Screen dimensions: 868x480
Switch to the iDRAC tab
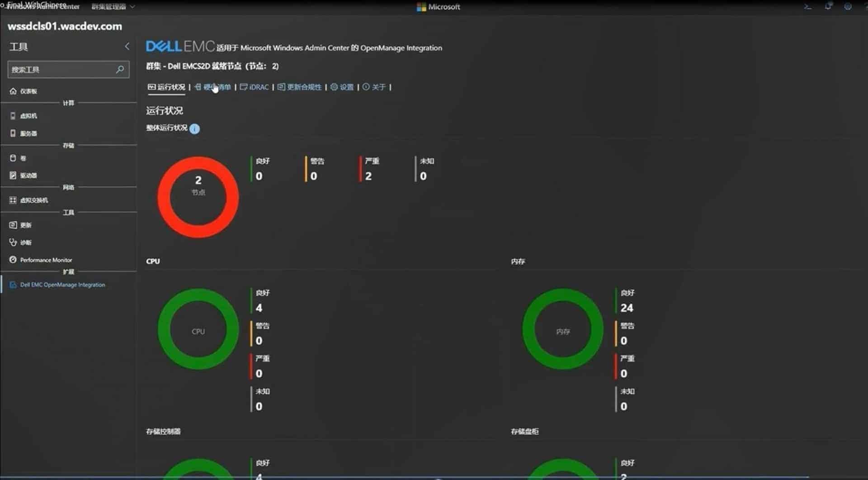pos(254,87)
